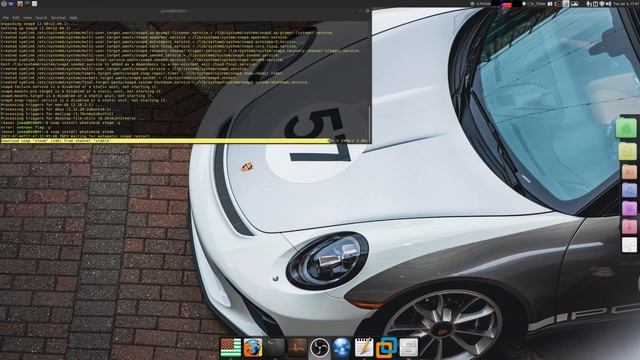Click the clock date in the top panel
This screenshot has width=640, height=360.
(x=627, y=4)
